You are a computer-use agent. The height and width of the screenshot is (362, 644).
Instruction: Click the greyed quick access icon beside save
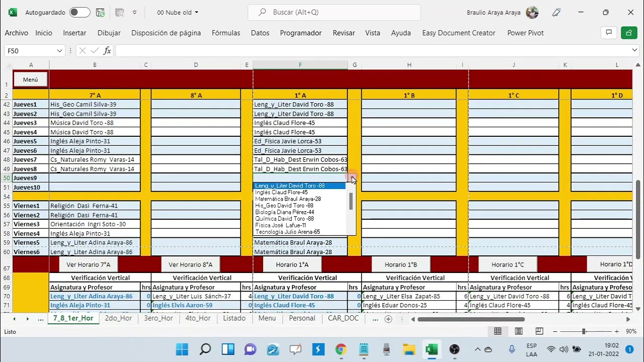point(119,13)
